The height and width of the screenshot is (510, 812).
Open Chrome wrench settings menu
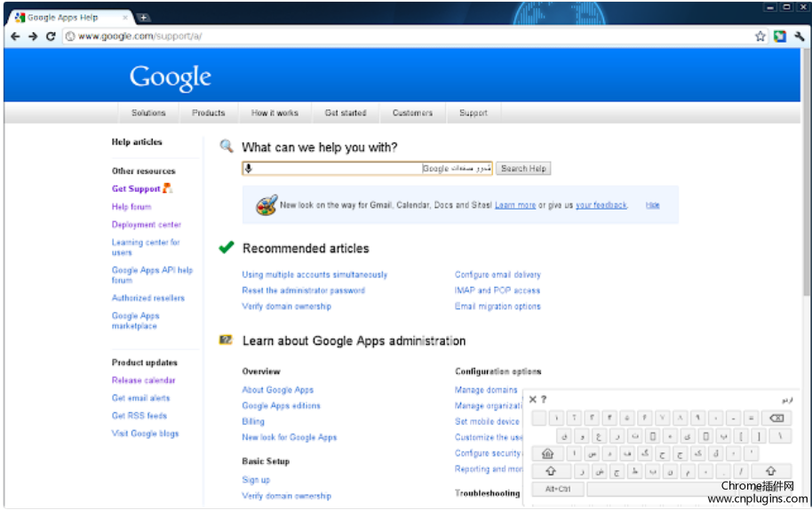tap(799, 36)
